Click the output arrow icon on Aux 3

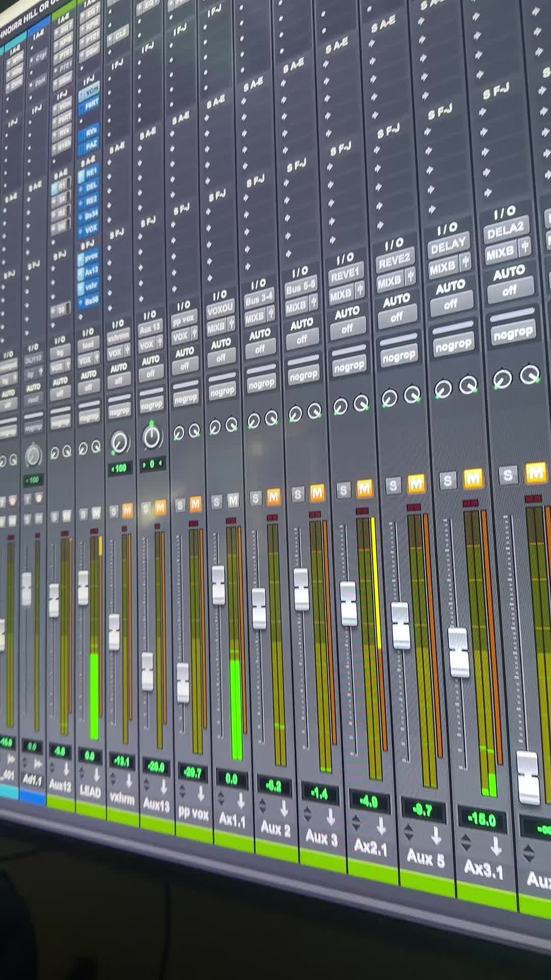pos(331,815)
